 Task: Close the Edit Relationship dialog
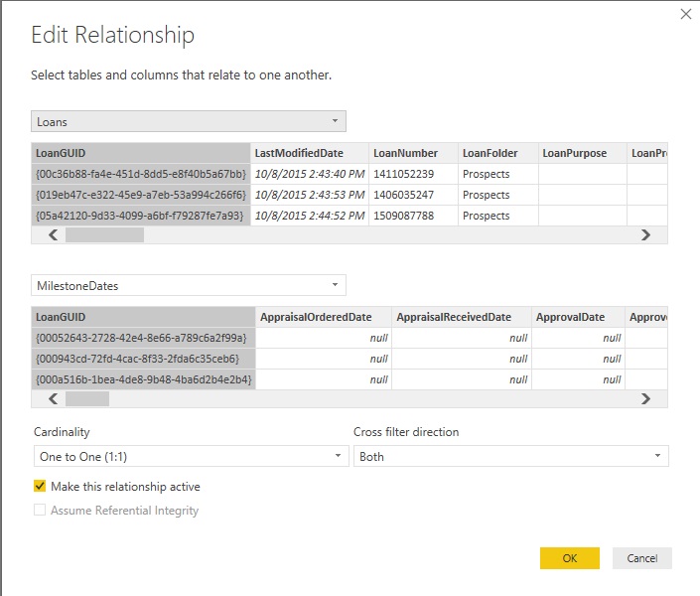[x=686, y=14]
